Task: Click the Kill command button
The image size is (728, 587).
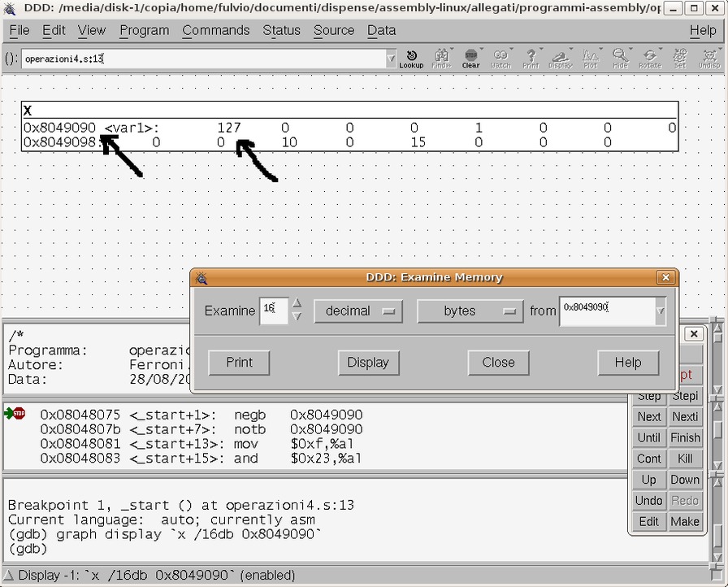Action: coord(685,459)
